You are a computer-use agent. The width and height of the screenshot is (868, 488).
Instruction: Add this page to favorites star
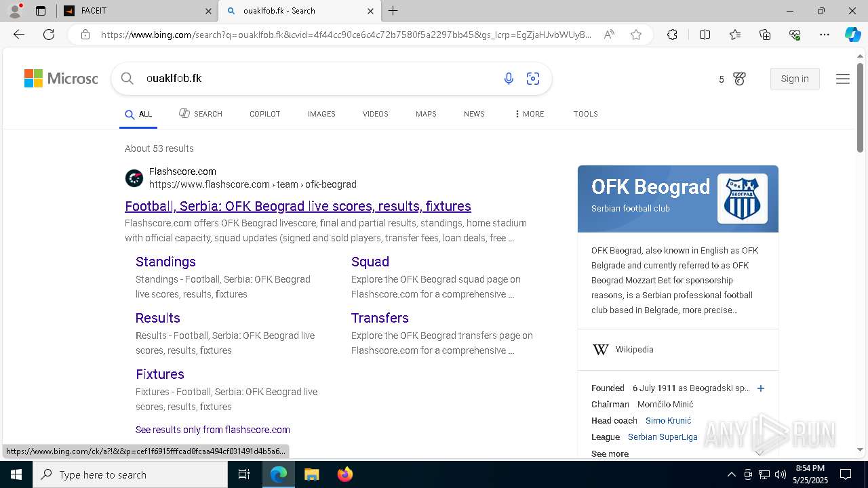coord(636,35)
